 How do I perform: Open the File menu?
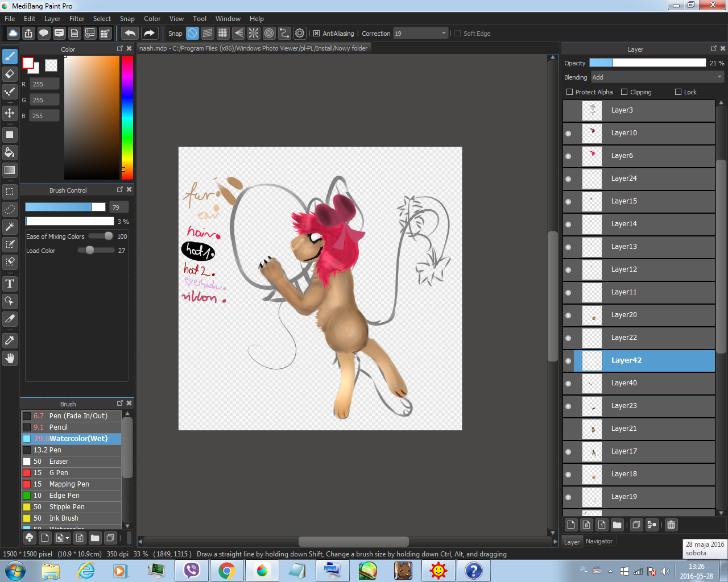coord(10,19)
